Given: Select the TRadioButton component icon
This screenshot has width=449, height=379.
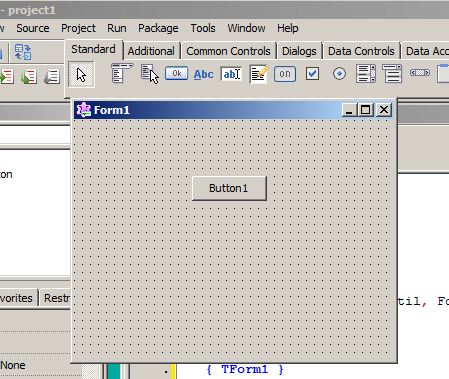Looking at the screenshot, I should [x=339, y=74].
